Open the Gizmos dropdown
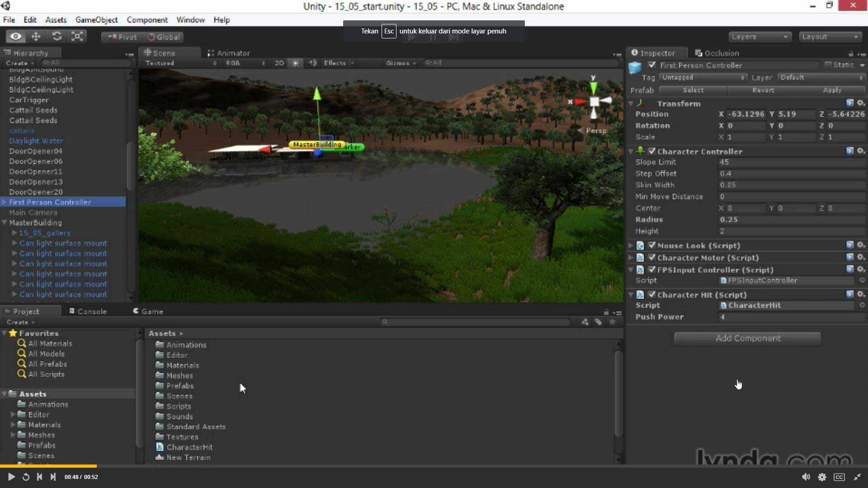 tap(401, 63)
